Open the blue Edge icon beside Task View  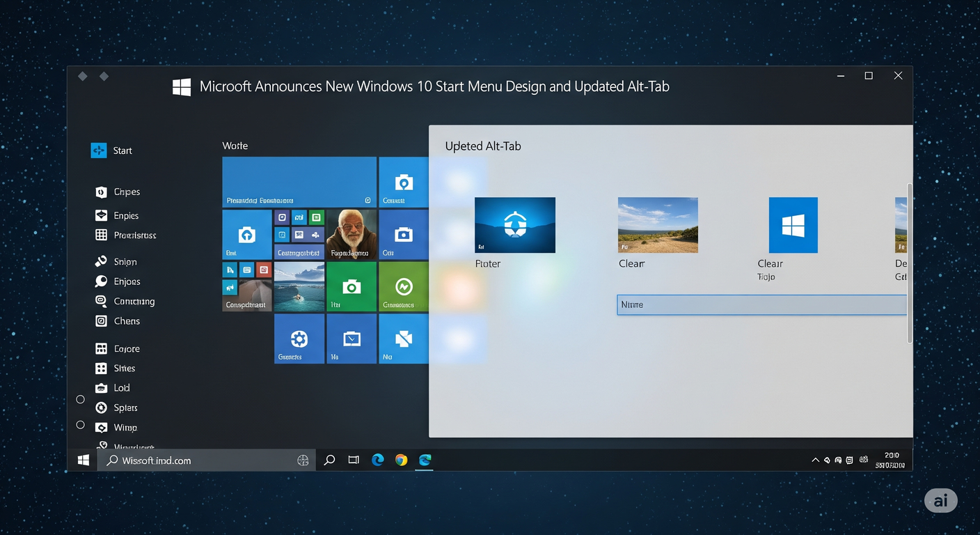[377, 460]
